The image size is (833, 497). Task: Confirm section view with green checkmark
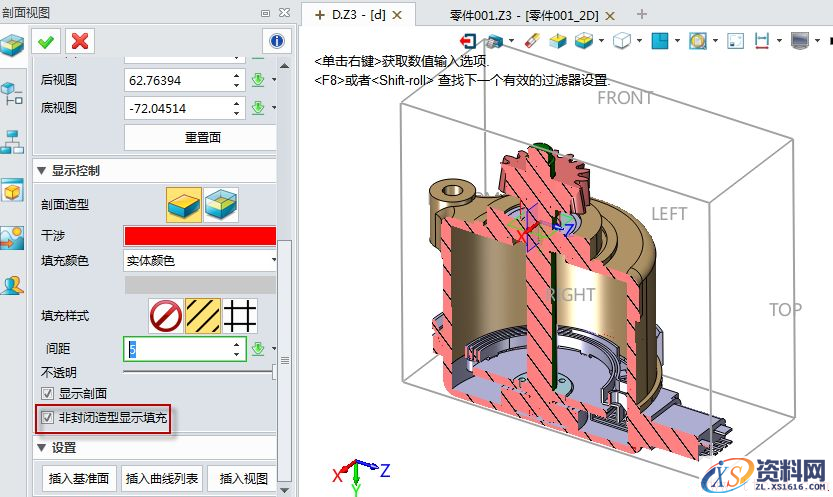[46, 41]
